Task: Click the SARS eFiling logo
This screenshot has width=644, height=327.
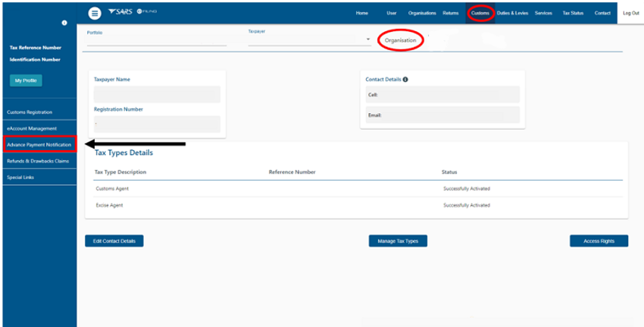Action: click(x=132, y=13)
